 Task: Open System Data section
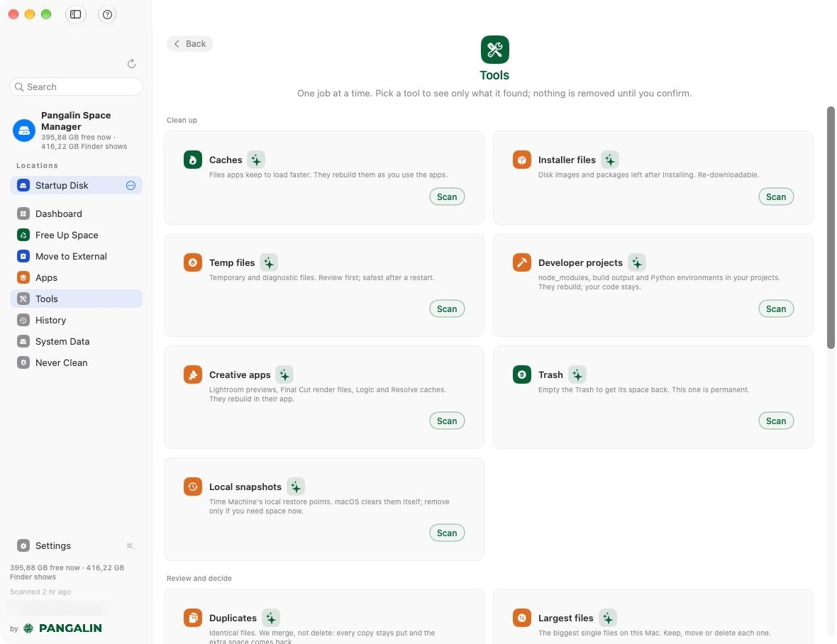pyautogui.click(x=76, y=341)
